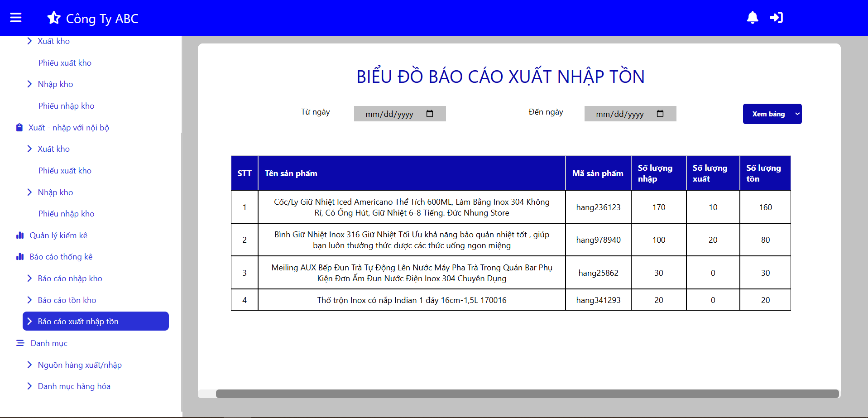
Task: Select product code hang236123
Action: (x=598, y=207)
